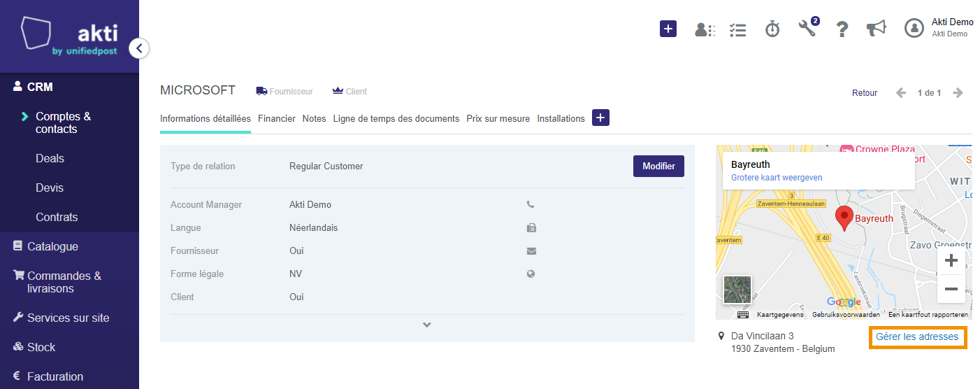This screenshot has height=389, width=980.
Task: Toggle the Client crown badge
Action: pyautogui.click(x=350, y=91)
